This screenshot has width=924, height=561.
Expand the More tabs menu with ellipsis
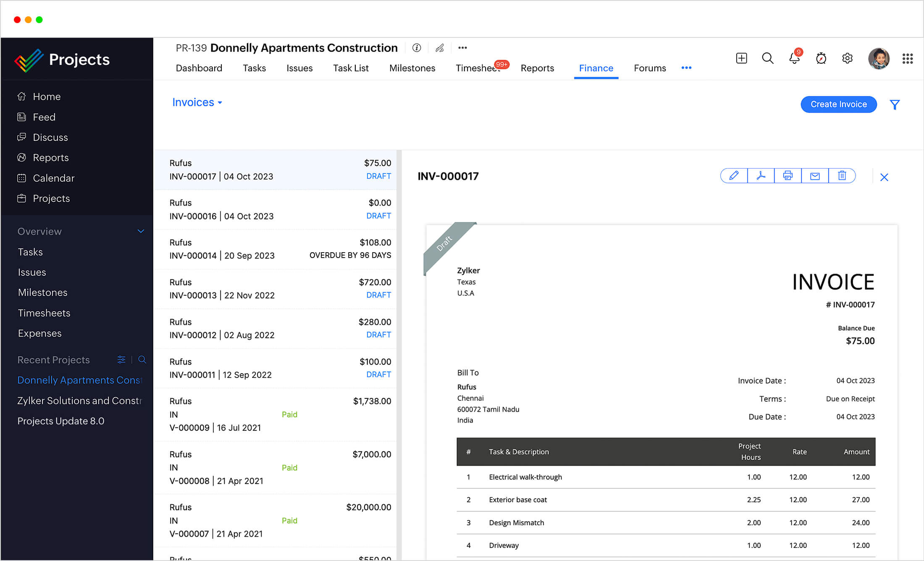[x=686, y=67]
